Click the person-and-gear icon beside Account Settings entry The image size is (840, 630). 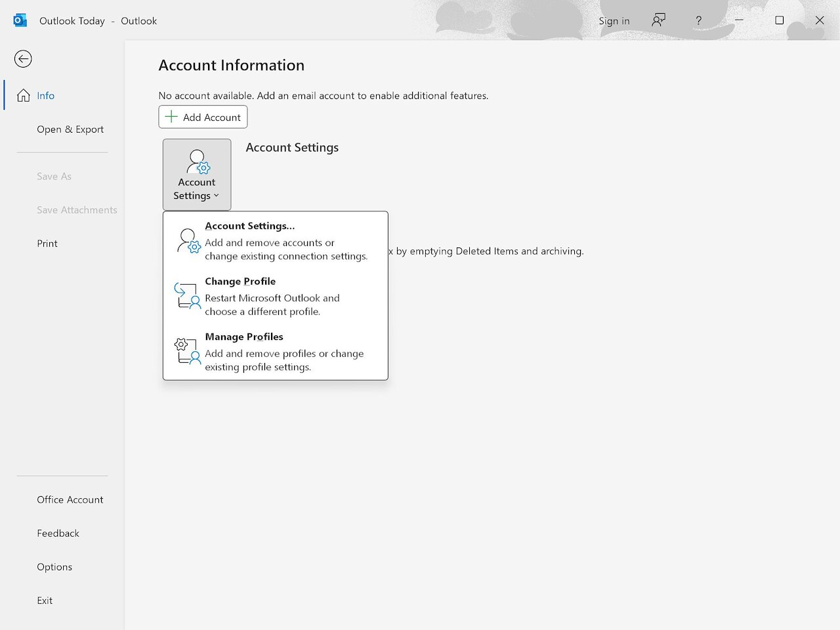(187, 241)
